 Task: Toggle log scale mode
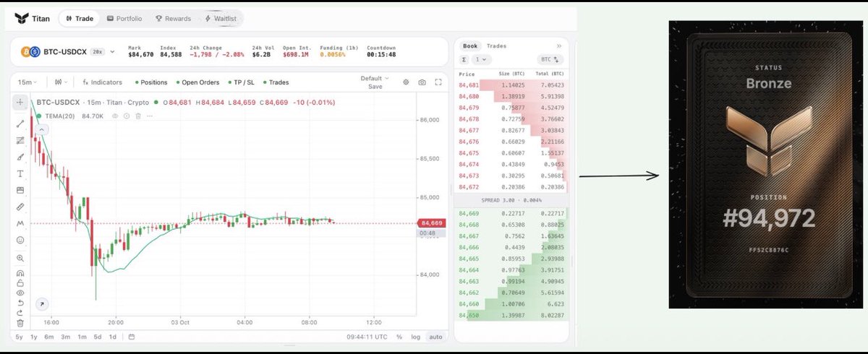415,337
